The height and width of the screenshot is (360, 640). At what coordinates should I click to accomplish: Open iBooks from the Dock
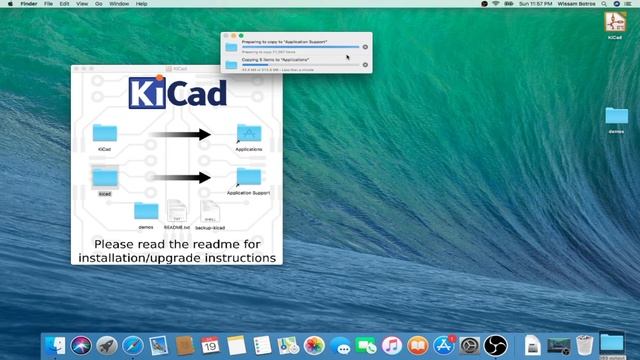418,346
